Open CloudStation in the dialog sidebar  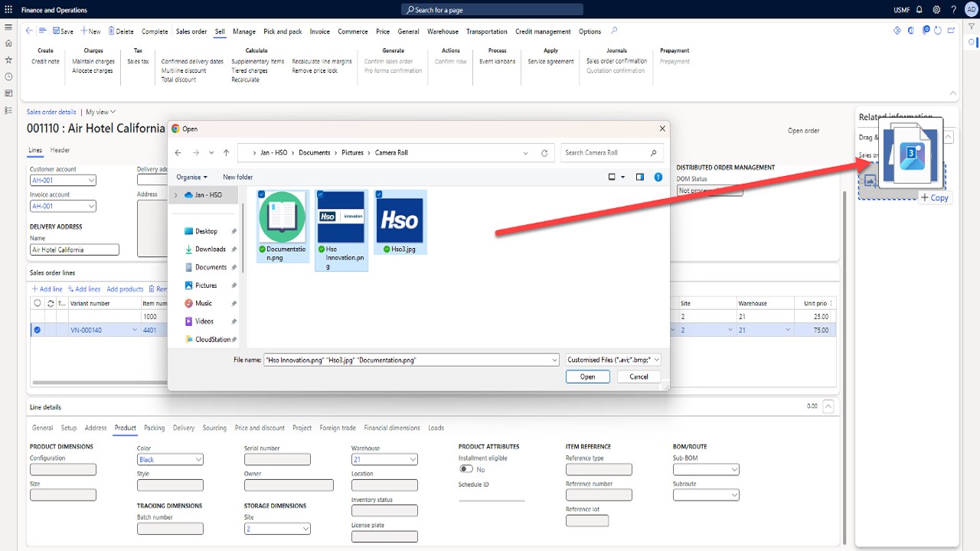[x=214, y=340]
